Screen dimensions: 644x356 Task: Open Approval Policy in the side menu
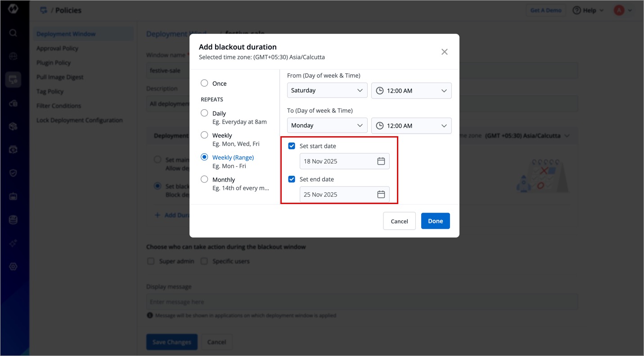pos(57,48)
